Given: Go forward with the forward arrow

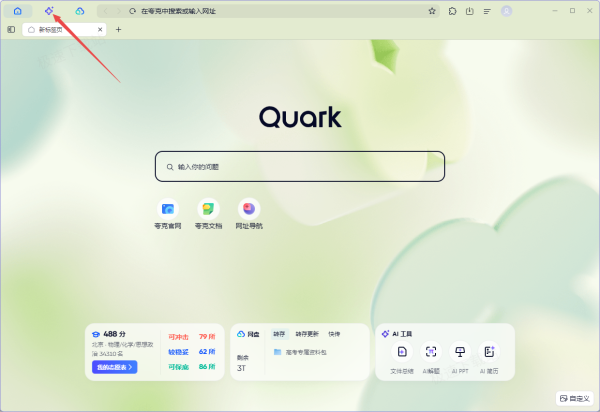Looking at the screenshot, I should tap(119, 11).
